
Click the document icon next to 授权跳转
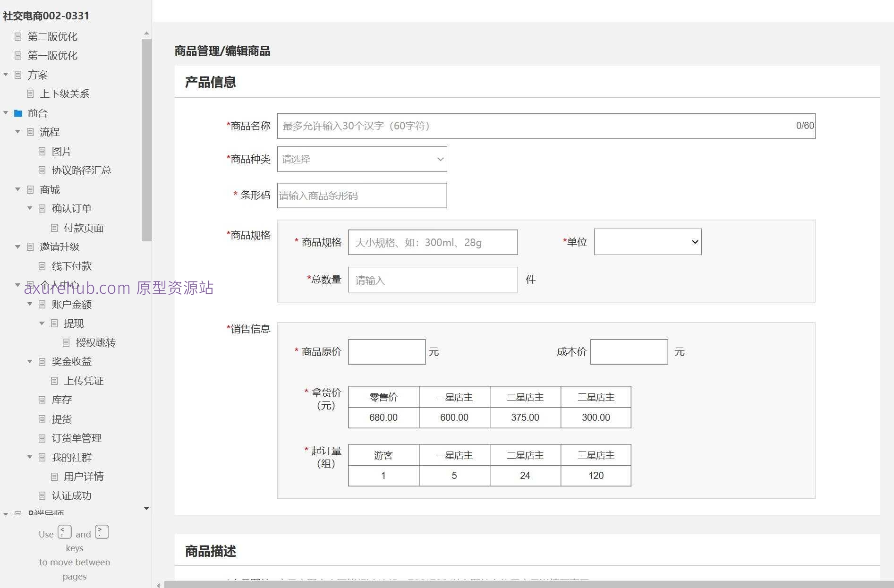tap(66, 342)
